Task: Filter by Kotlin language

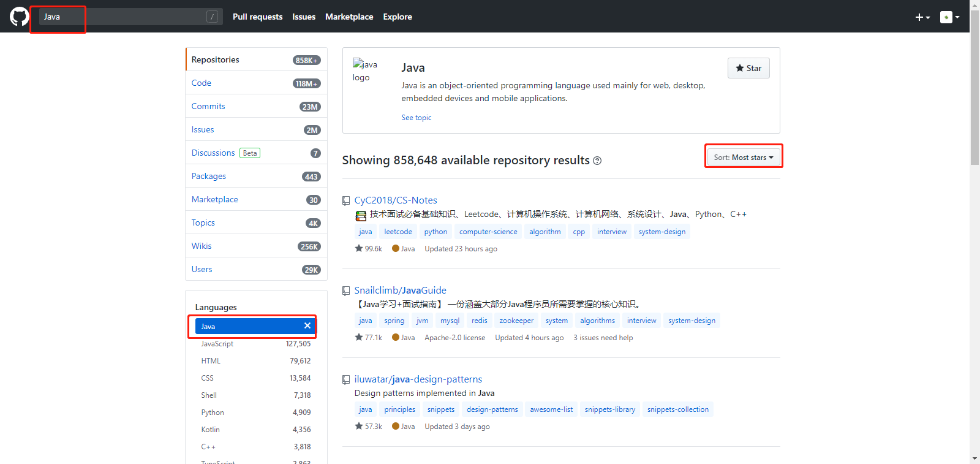Action: point(256,430)
